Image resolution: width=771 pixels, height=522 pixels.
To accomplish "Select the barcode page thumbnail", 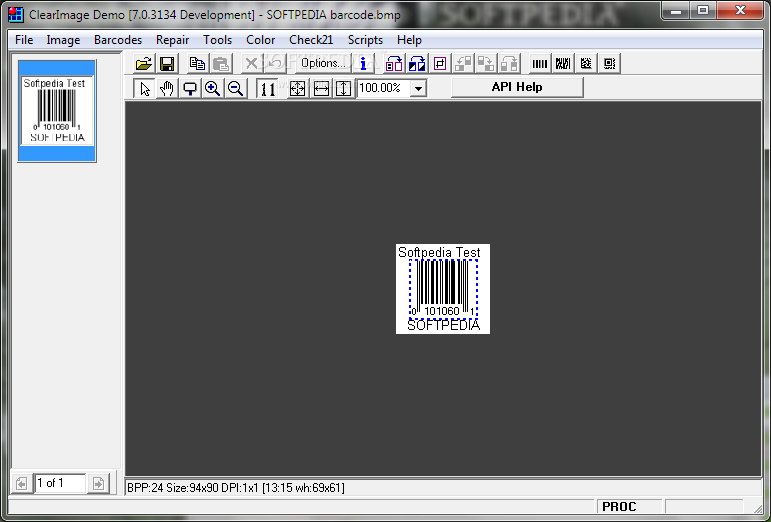I will pos(57,111).
